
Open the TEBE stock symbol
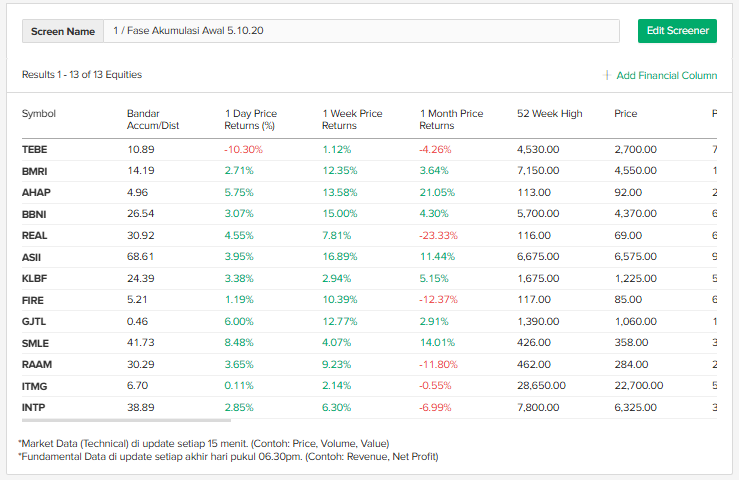click(34, 149)
